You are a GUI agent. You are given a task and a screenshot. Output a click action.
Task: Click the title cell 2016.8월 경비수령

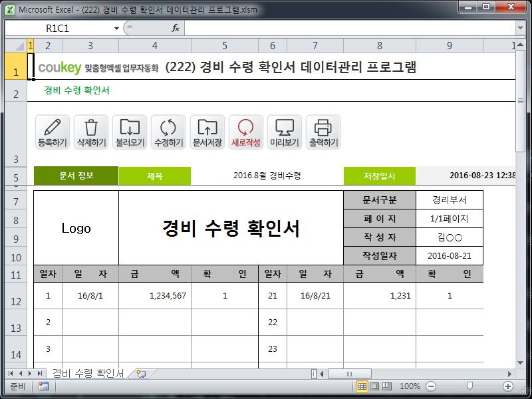(267, 176)
